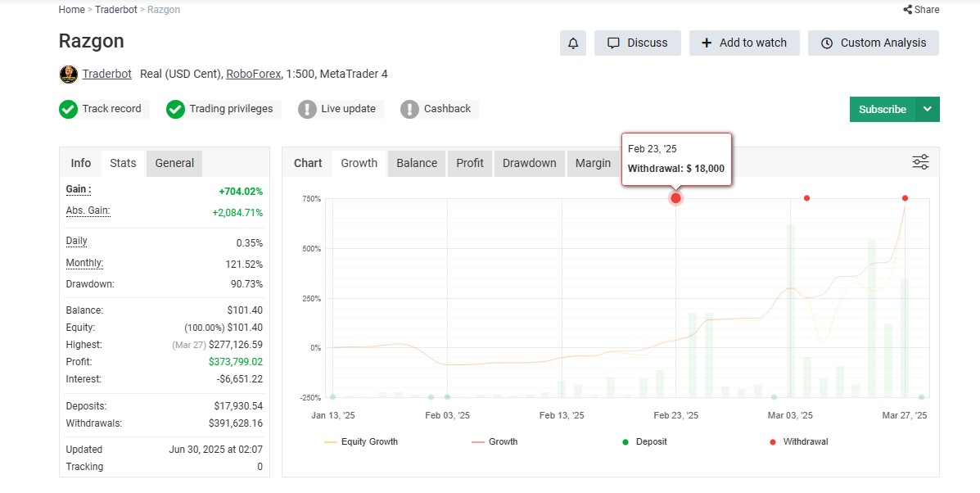Show the Growth chart tab
The image size is (980, 493).
tap(359, 163)
